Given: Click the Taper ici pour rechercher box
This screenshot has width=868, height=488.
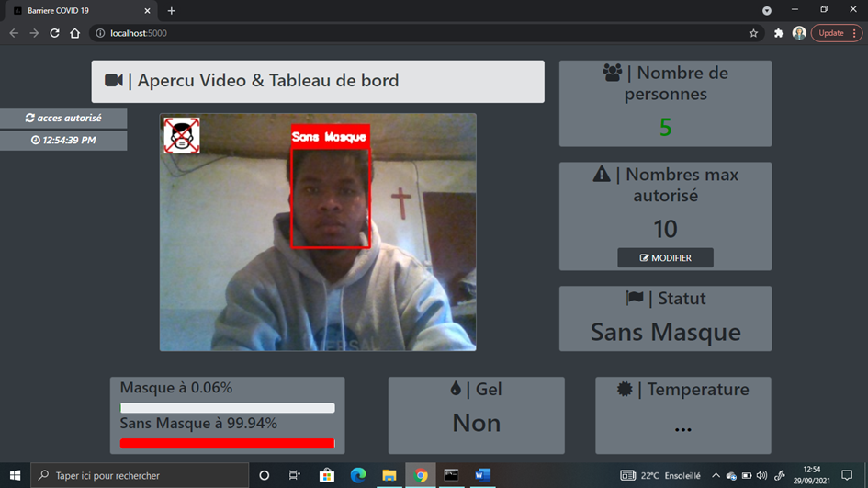Looking at the screenshot, I should pos(140,475).
